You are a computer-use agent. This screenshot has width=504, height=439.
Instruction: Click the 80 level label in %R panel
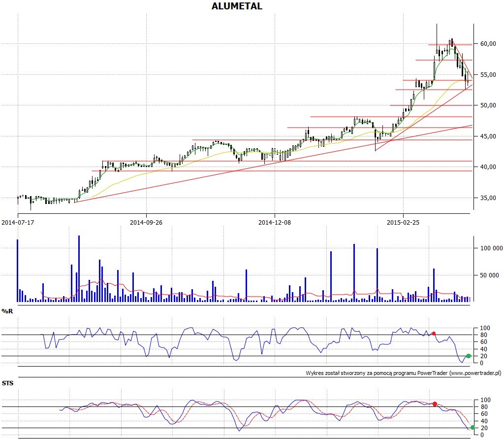click(x=483, y=335)
